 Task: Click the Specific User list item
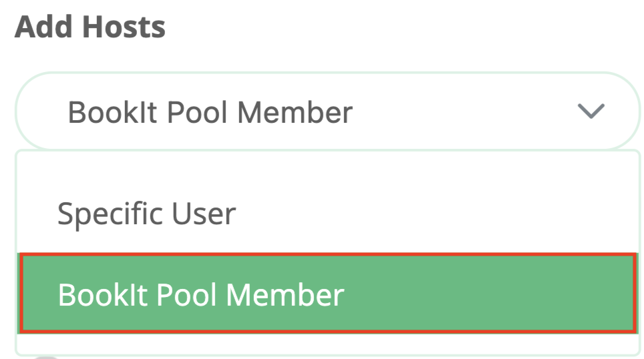146,214
